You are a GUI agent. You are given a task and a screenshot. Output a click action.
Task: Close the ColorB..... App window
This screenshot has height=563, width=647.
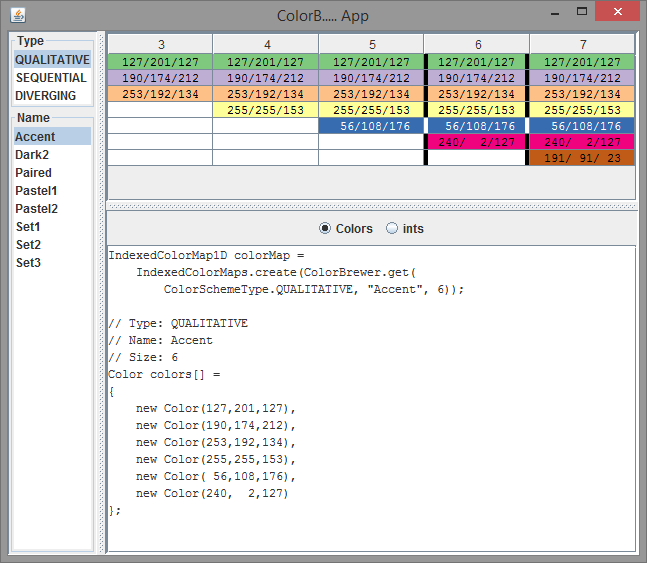(617, 11)
